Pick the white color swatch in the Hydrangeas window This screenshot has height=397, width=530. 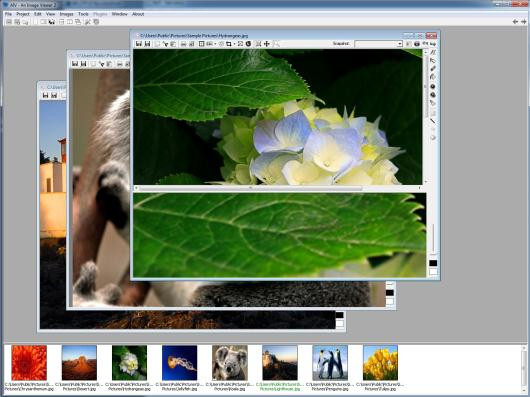(433, 272)
